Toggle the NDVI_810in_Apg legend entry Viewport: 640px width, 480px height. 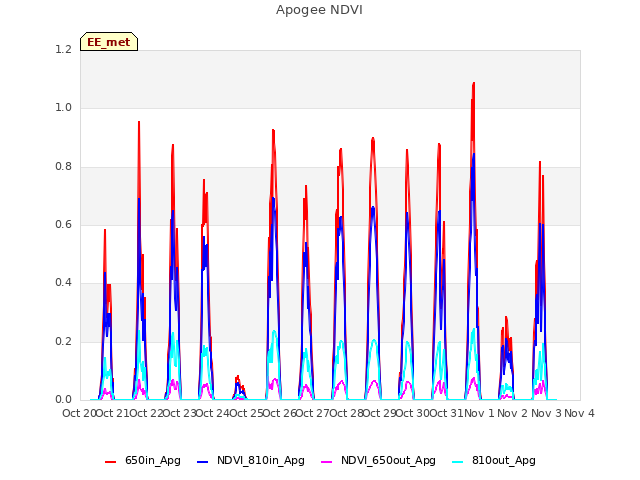(251, 460)
